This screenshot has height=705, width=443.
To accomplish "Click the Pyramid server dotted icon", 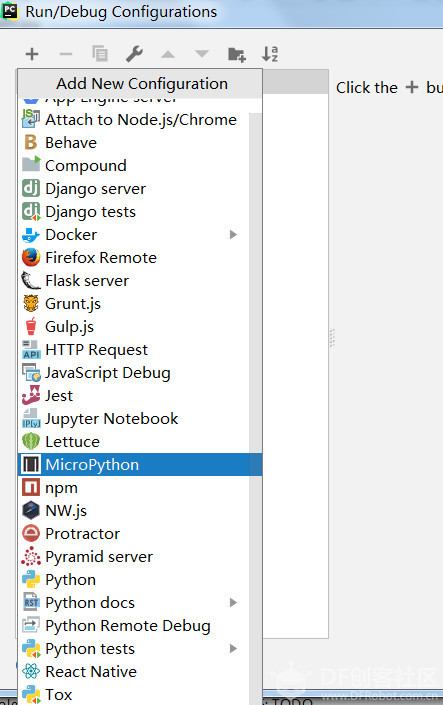I will [31, 556].
